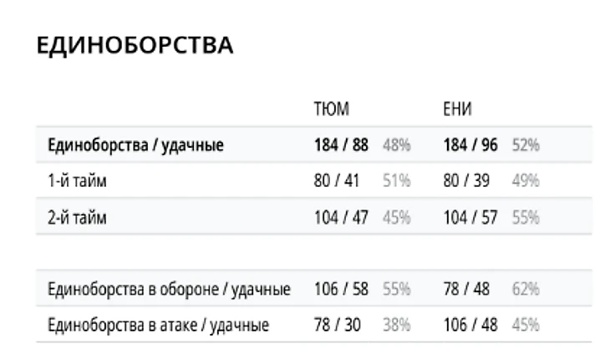Click ТЮМ second half value 104 / 47
The image size is (610, 364).
341,217
